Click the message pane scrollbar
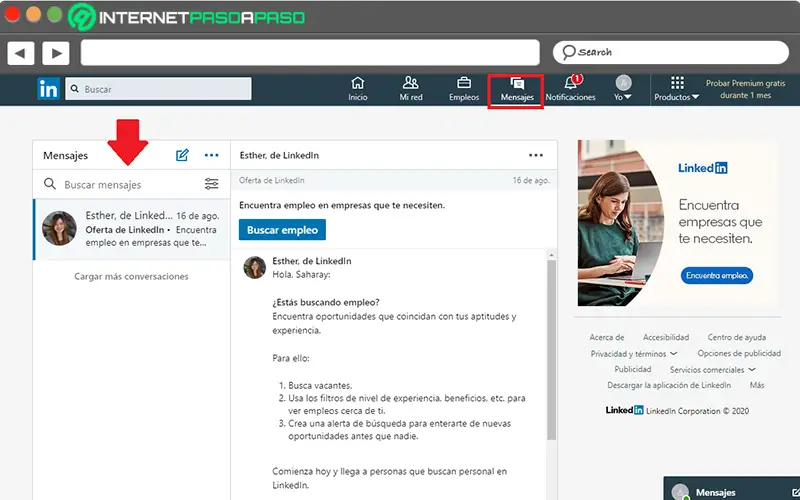 pyautogui.click(x=551, y=349)
